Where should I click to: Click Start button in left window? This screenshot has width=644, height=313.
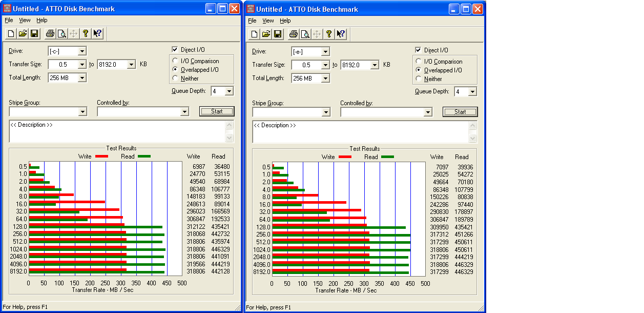(217, 111)
